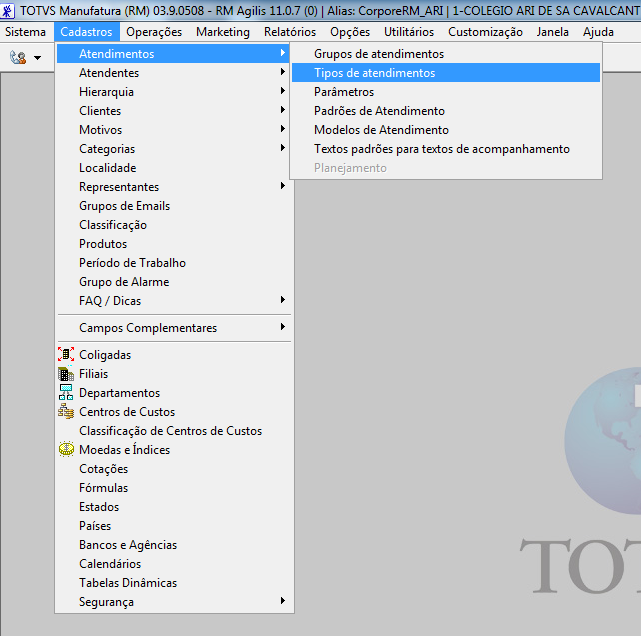Open the Operações menu
Viewport: 641px width, 636px height.
(x=154, y=32)
